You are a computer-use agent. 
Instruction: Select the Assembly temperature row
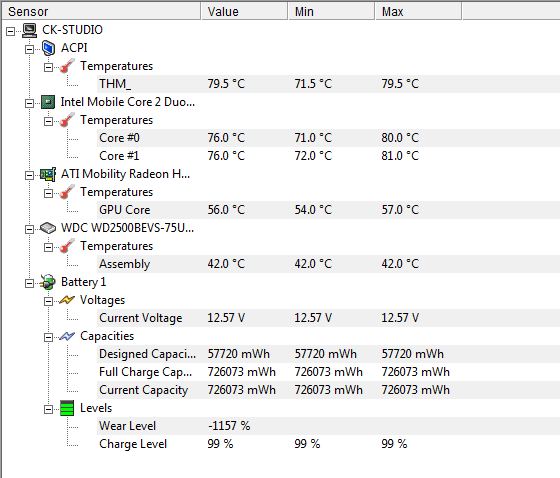click(328, 264)
